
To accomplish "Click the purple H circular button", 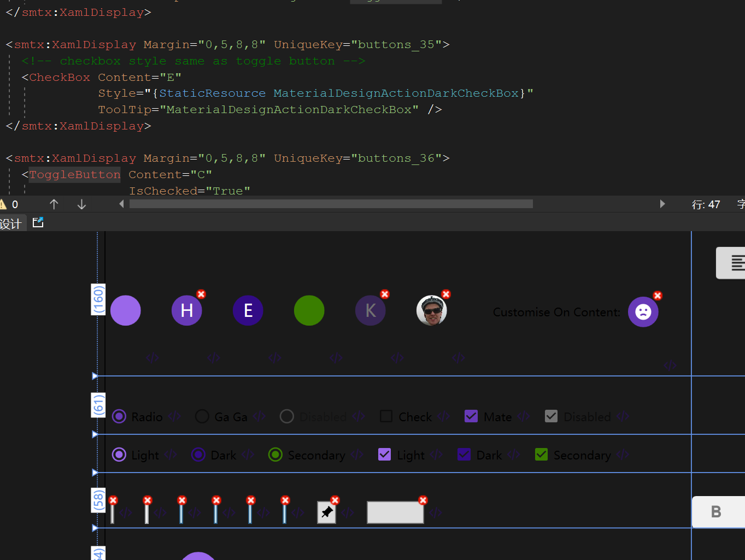I will [186, 310].
